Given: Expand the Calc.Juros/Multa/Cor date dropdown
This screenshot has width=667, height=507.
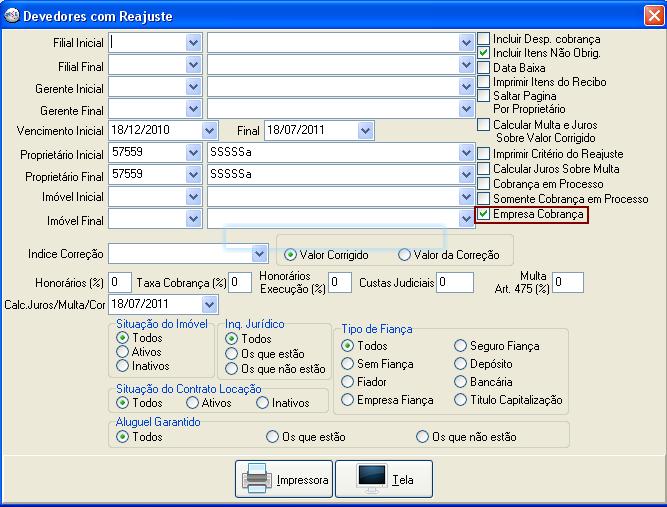Looking at the screenshot, I should pos(209,304).
